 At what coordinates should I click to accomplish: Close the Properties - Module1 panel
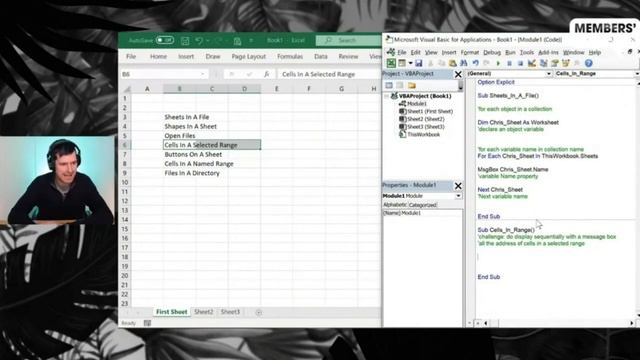pyautogui.click(x=458, y=186)
